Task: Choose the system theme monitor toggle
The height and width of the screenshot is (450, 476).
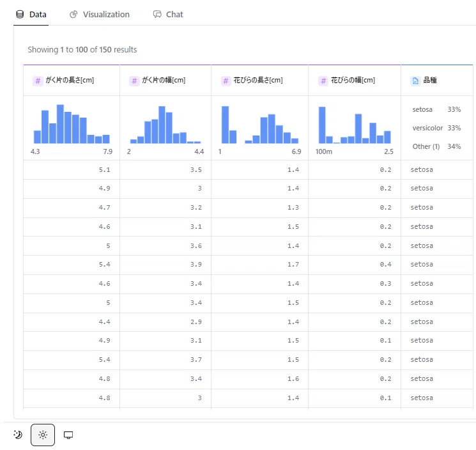Action: pos(68,435)
